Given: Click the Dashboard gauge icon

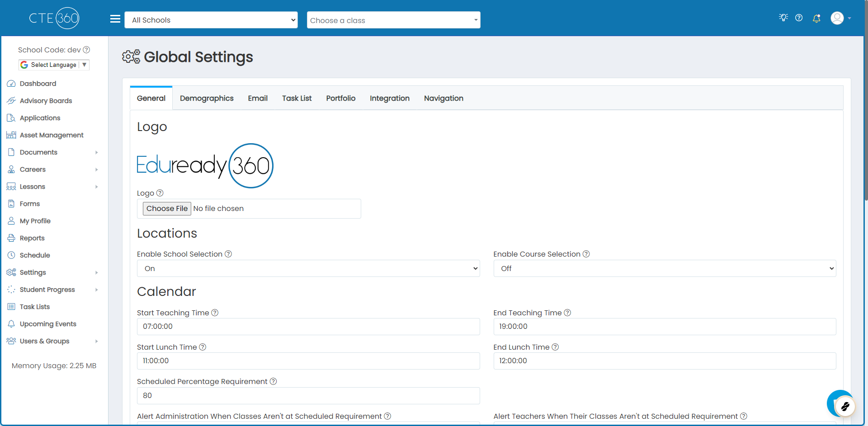Looking at the screenshot, I should click(x=11, y=84).
